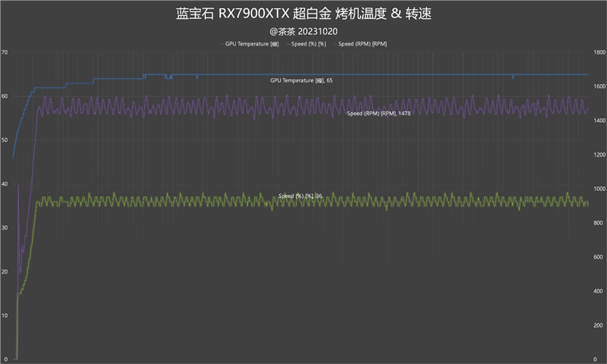Click the 200 label on right axis
607x364 pixels.
[599, 325]
